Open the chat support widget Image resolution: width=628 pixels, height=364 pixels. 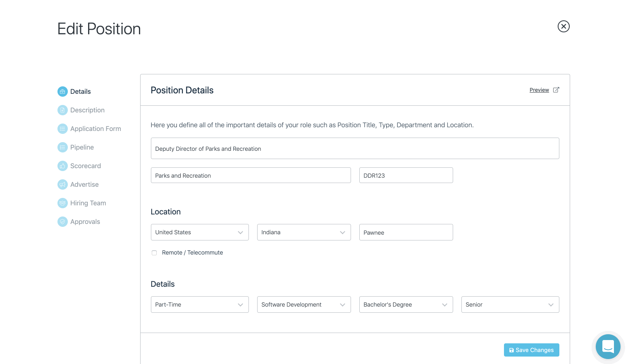pos(608,347)
